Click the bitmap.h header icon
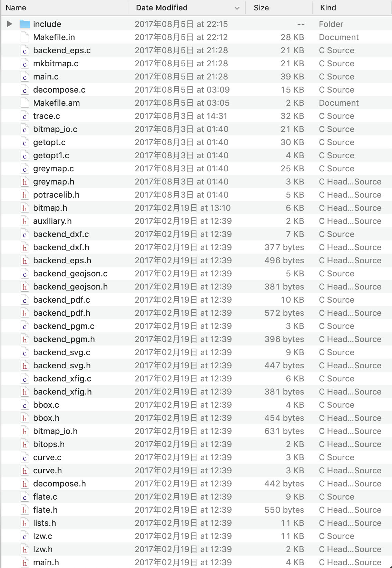Screen dimensions: 392x568 click(25, 208)
